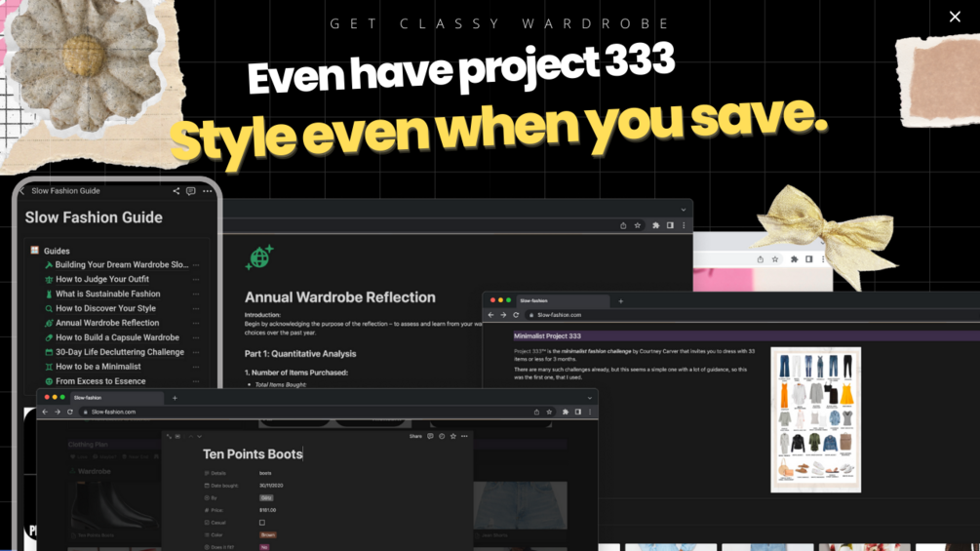Open options dots for Building Your Dream Wardrobe
The height and width of the screenshot is (551, 980).
tap(196, 265)
